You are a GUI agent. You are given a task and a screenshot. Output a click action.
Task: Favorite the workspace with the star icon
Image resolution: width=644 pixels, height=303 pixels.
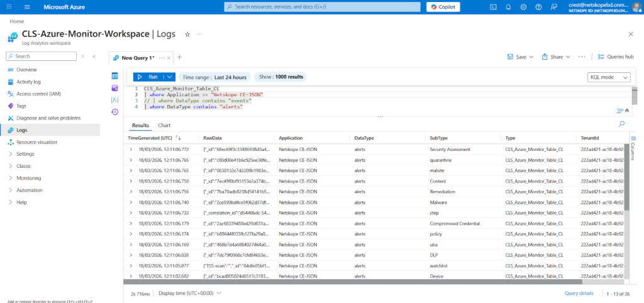tap(187, 35)
